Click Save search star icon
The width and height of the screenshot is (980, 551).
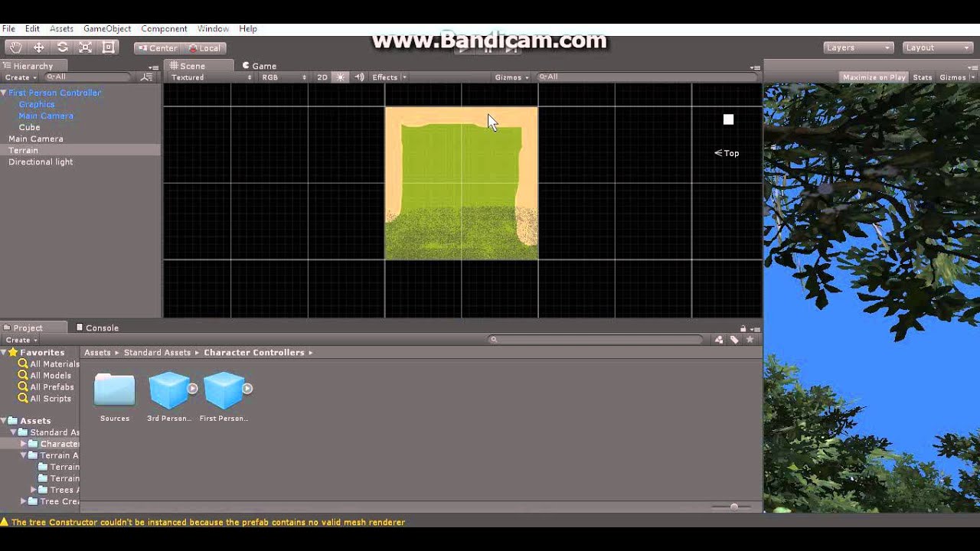pyautogui.click(x=750, y=340)
